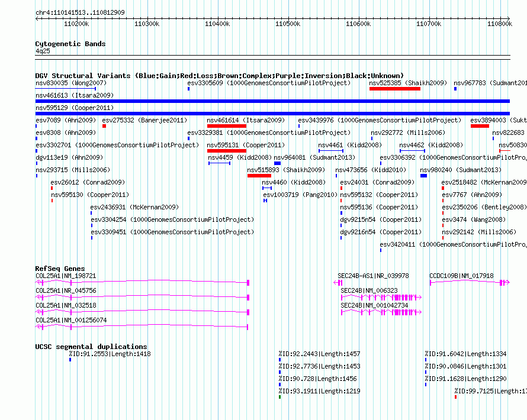Click nsv292142 (Mills2006) label

tap(479, 232)
